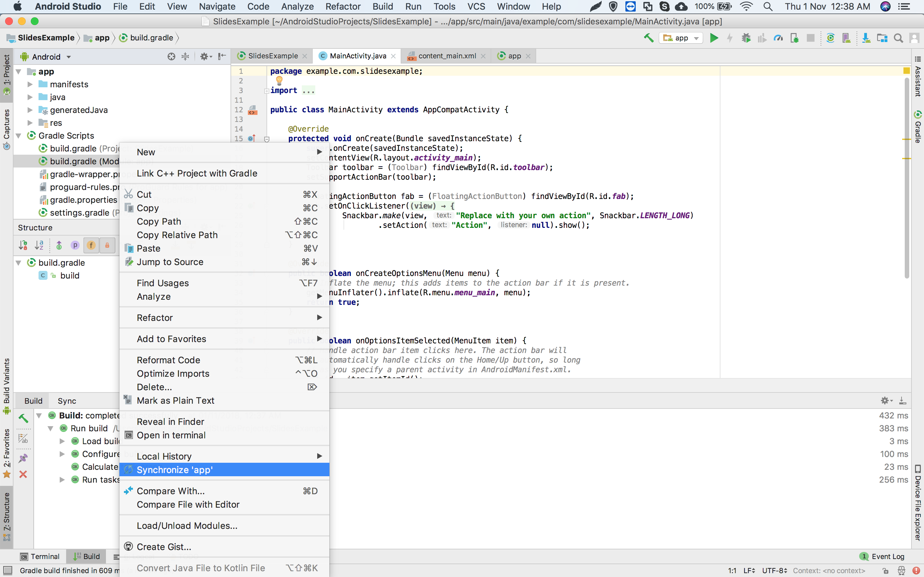Click the editor vertical scrollbar

[x=907, y=178]
